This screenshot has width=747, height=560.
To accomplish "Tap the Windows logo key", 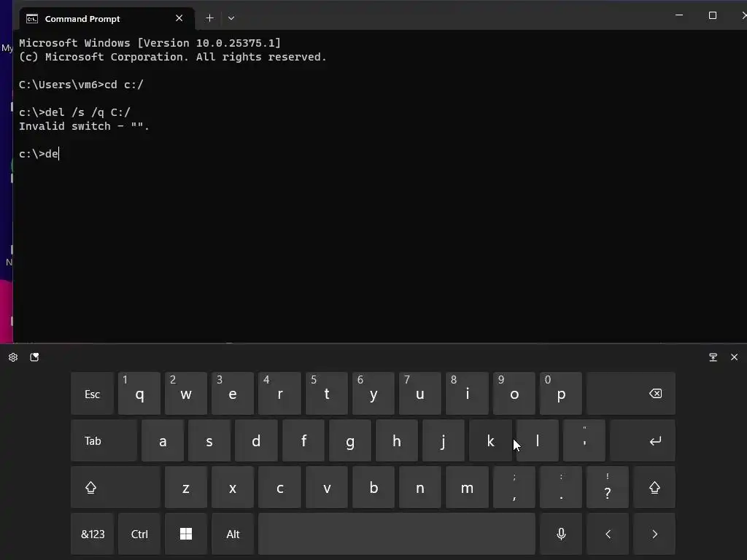I will click(186, 534).
